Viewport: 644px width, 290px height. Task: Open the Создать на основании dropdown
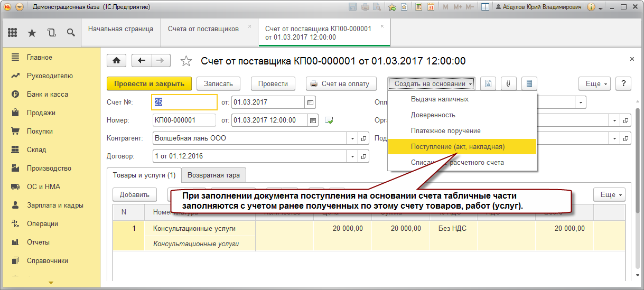tap(432, 83)
